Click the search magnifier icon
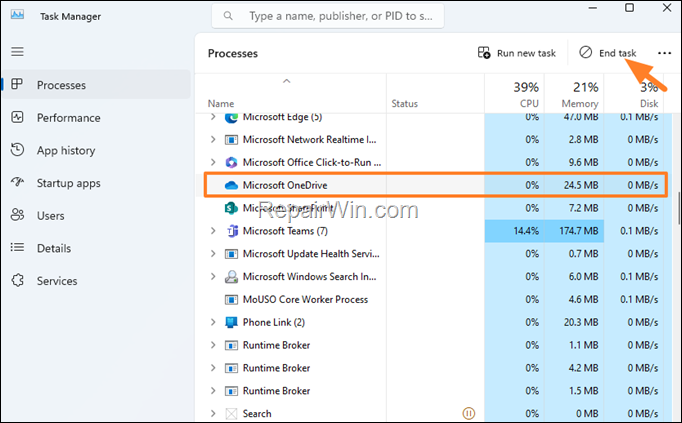This screenshot has height=423, width=682. pos(228,16)
